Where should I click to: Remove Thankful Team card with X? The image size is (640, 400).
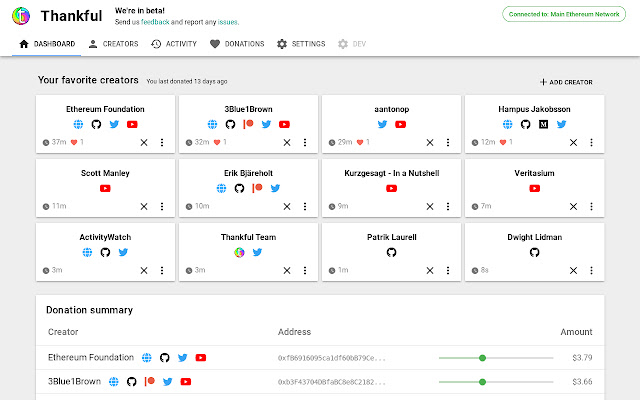coord(287,270)
